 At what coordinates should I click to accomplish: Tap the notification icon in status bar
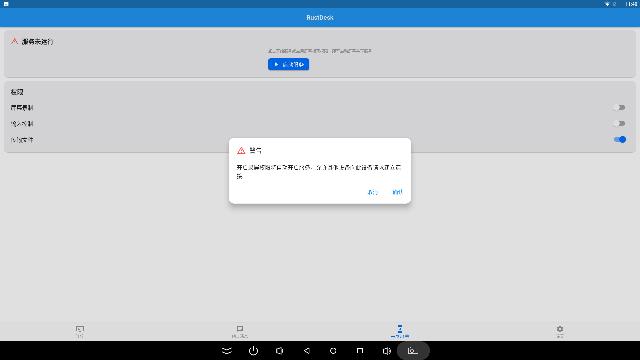6,4
